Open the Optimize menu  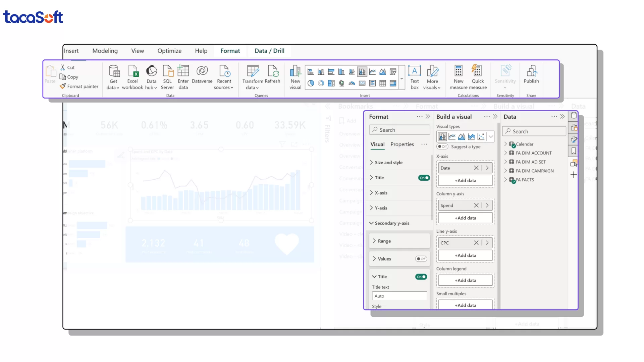pos(169,51)
